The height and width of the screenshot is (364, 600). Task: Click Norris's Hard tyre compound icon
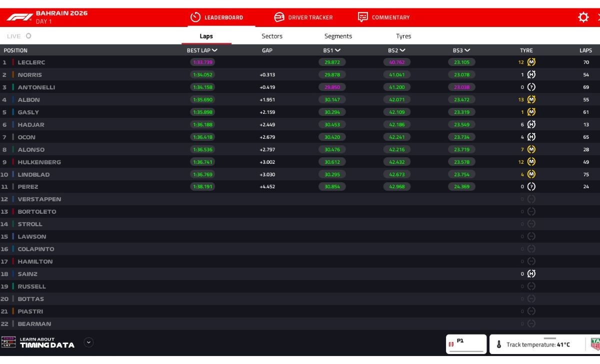pyautogui.click(x=531, y=74)
